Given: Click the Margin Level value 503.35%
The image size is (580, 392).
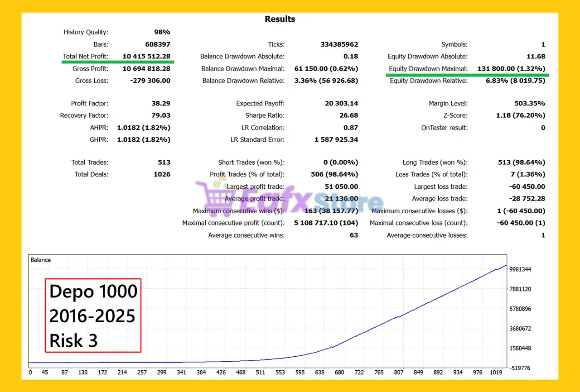Looking at the screenshot, I should 527,104.
